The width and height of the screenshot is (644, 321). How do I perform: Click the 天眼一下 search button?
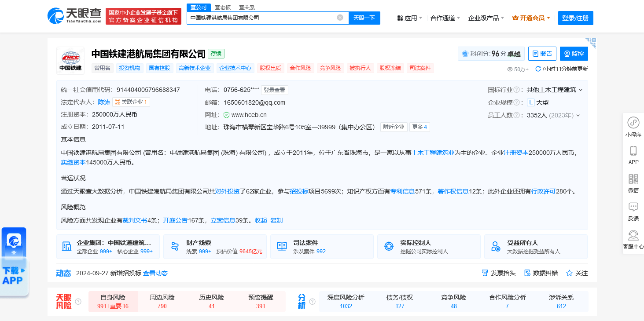pyautogui.click(x=364, y=18)
